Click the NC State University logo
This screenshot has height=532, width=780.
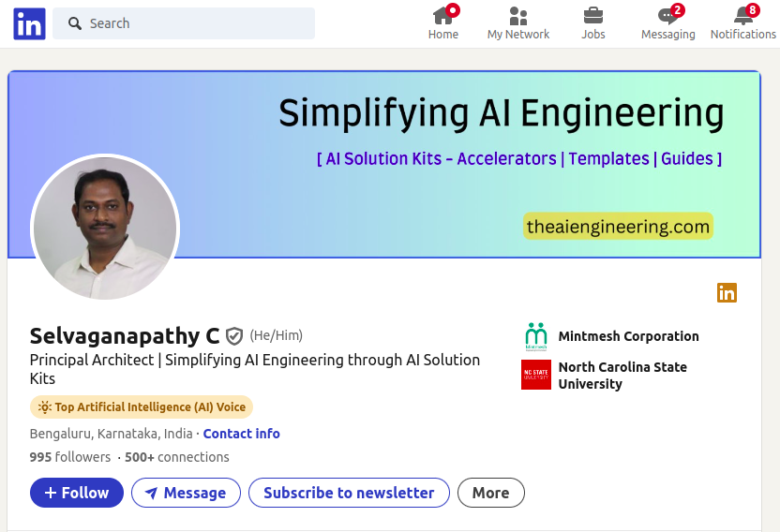click(536, 375)
